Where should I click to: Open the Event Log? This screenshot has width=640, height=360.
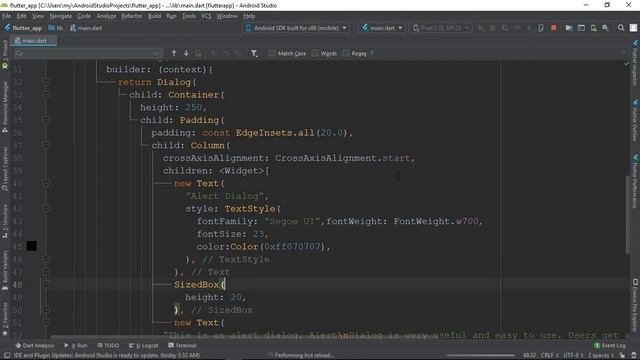tap(610, 345)
